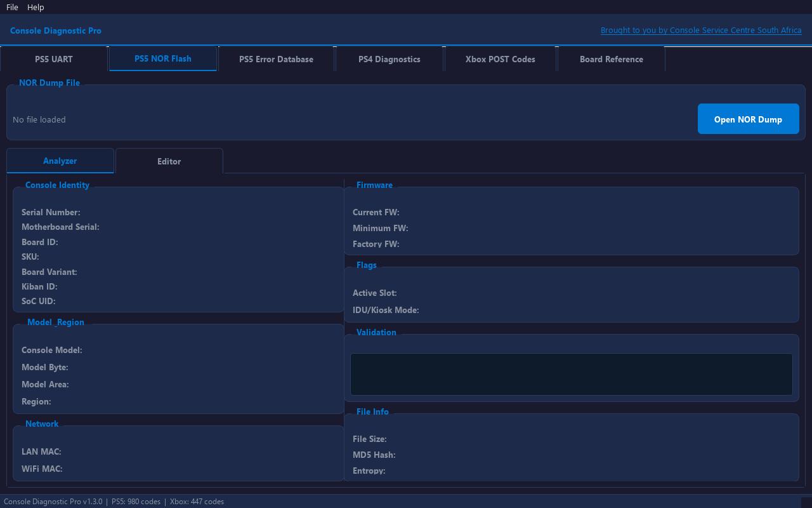This screenshot has height=508, width=812.
Task: Click the Region label
Action: [36, 401]
